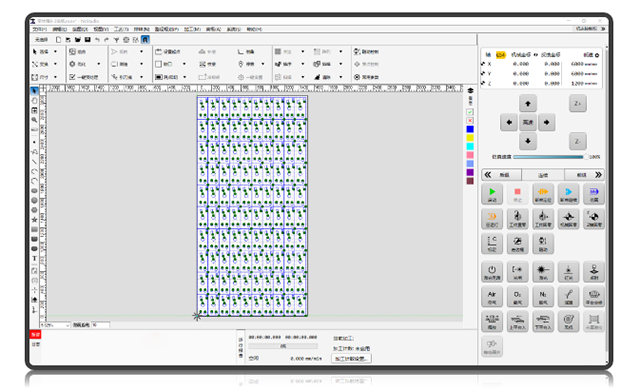Click the O2 oxygen gas button
640x391 pixels.
[517, 297]
